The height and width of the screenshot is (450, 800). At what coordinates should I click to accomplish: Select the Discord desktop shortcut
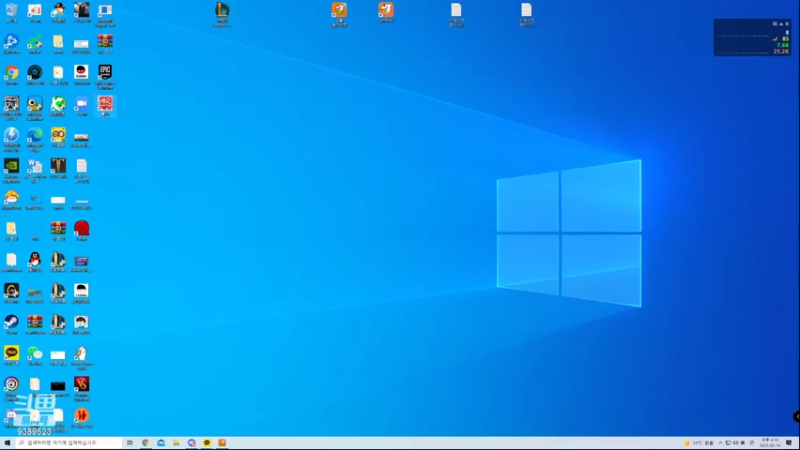pos(10,419)
